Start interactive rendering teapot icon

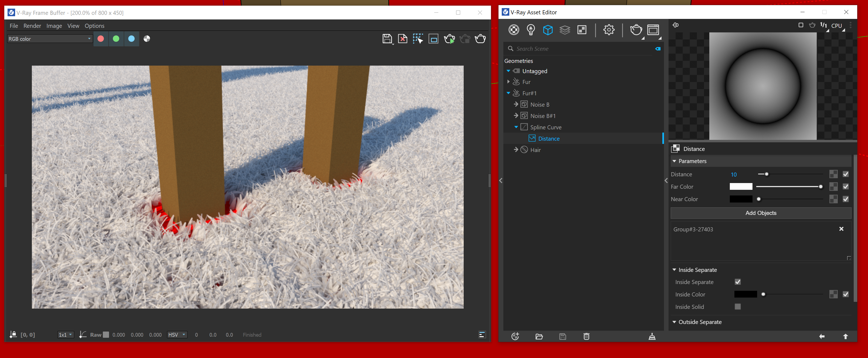[449, 39]
